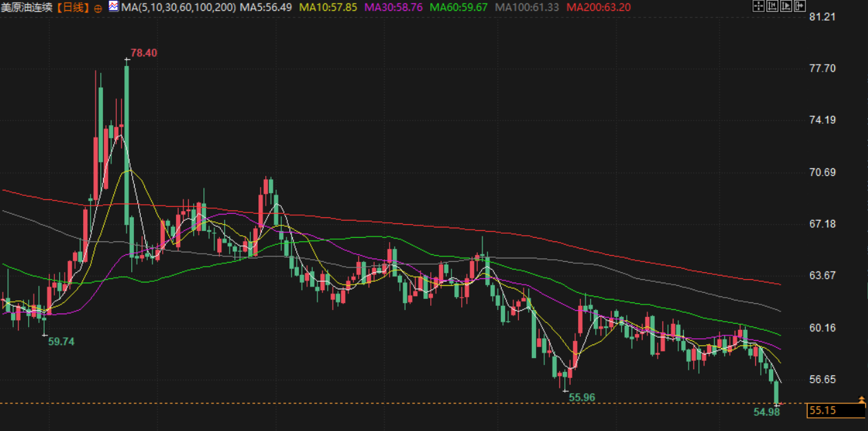
Task: Click the exit/collapse panel arrow icon
Action: pyautogui.click(x=800, y=5)
